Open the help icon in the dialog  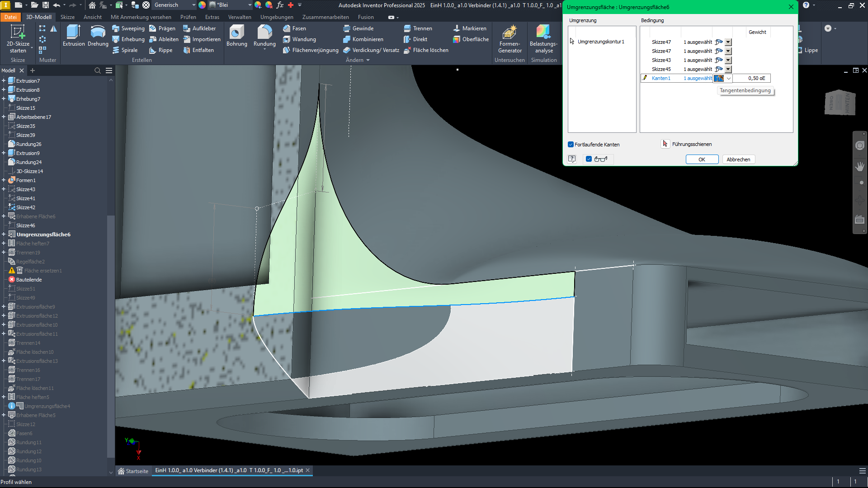click(x=572, y=159)
